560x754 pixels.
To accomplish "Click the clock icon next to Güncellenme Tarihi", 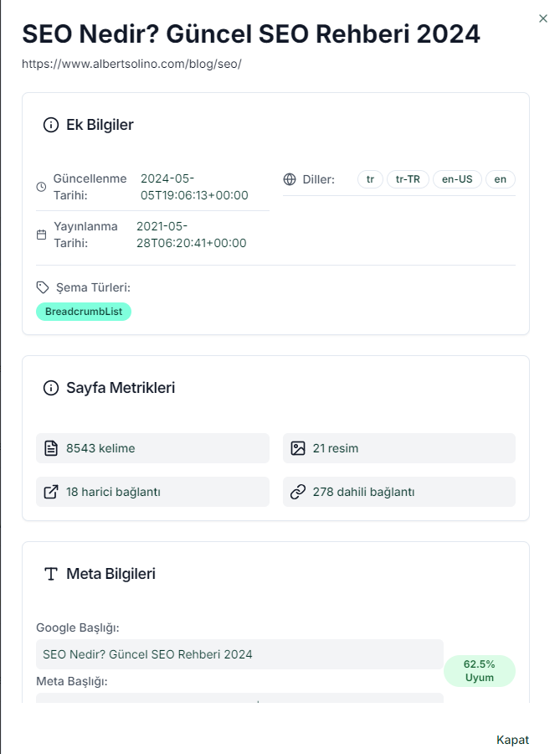I will point(42,187).
